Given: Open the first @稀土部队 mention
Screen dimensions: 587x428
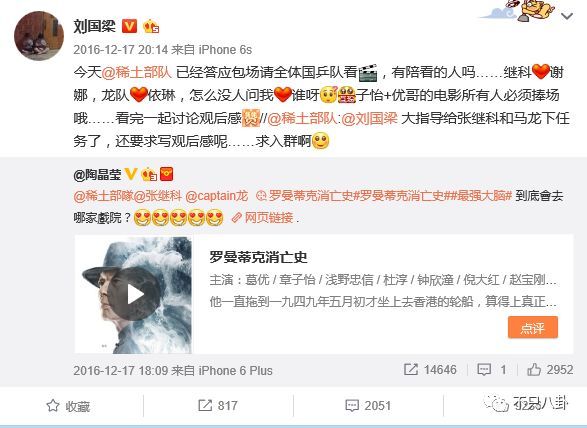Looking at the screenshot, I should tap(136, 72).
